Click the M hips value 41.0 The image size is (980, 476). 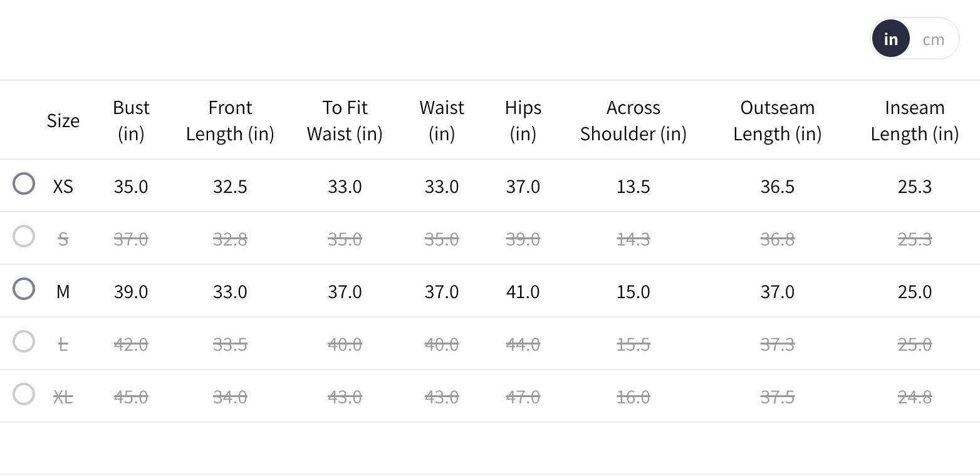tap(523, 292)
